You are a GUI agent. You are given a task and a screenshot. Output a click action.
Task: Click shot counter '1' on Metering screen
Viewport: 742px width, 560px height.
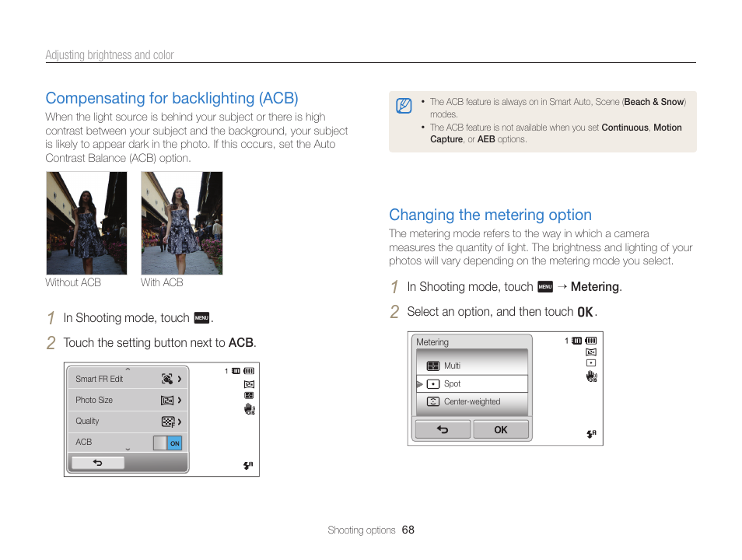pyautogui.click(x=566, y=341)
